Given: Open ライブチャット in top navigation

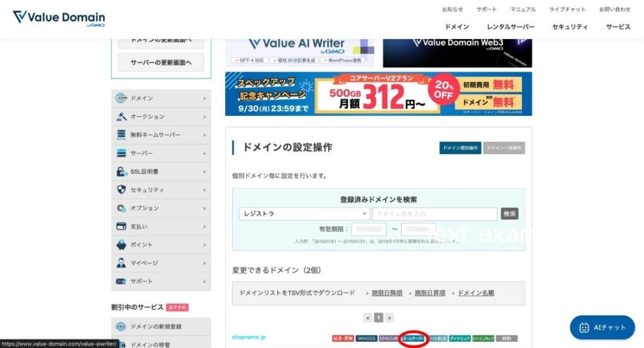Looking at the screenshot, I should pos(567,9).
